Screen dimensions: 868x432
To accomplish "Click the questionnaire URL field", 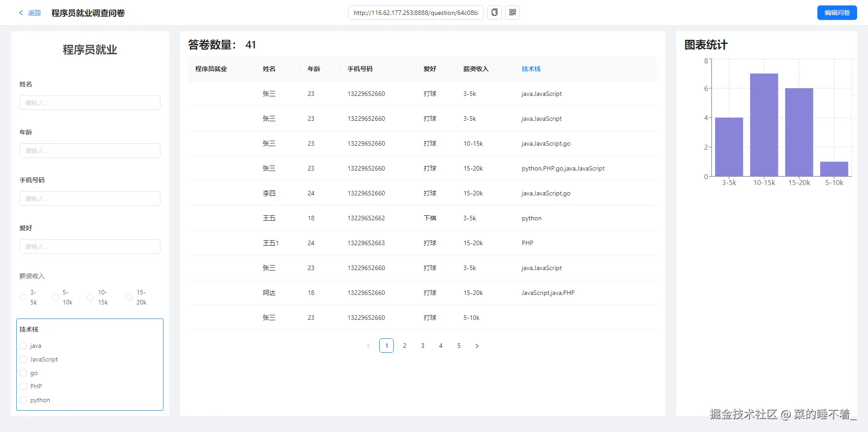I will coord(416,13).
